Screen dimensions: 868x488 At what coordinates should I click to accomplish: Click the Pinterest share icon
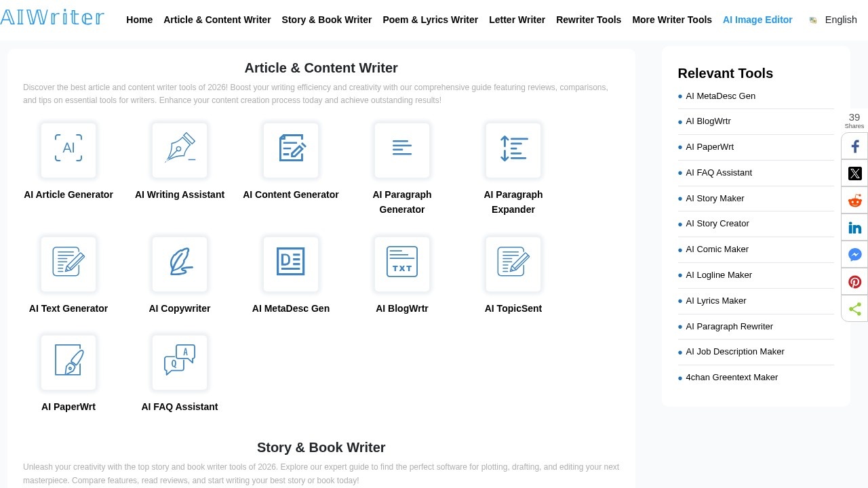854,281
